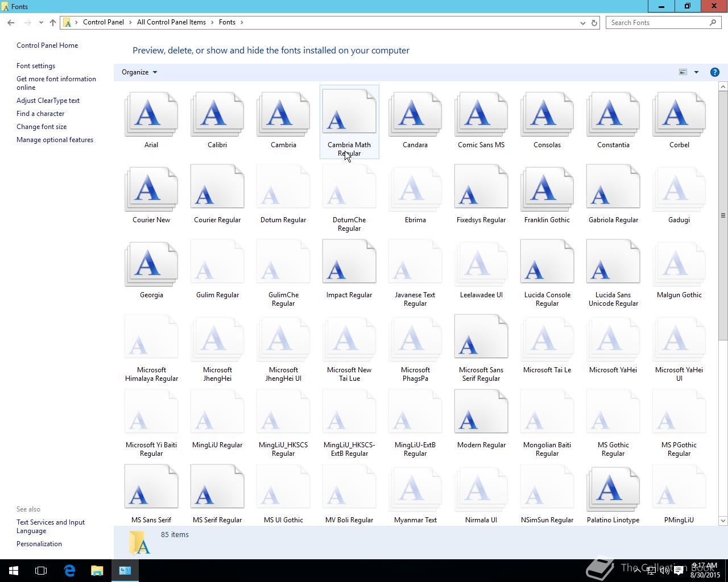Select the Mongolian Baiti Regular font

(547, 424)
